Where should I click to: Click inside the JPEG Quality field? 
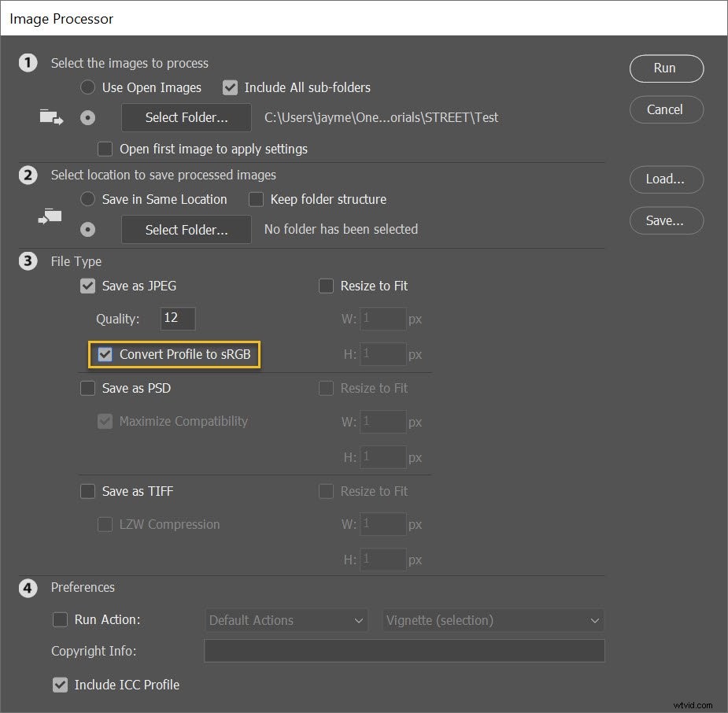pyautogui.click(x=176, y=318)
